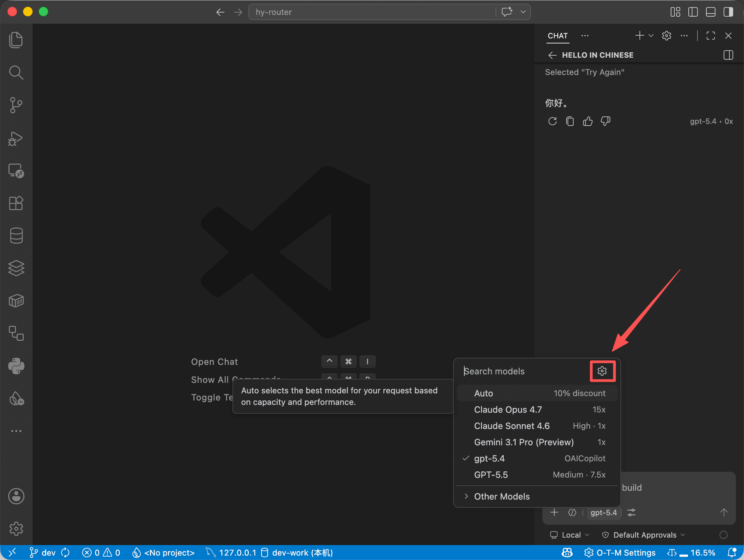Open chat views ellipsis next to CHAT
Viewport: 744px width, 560px height.
click(x=585, y=36)
